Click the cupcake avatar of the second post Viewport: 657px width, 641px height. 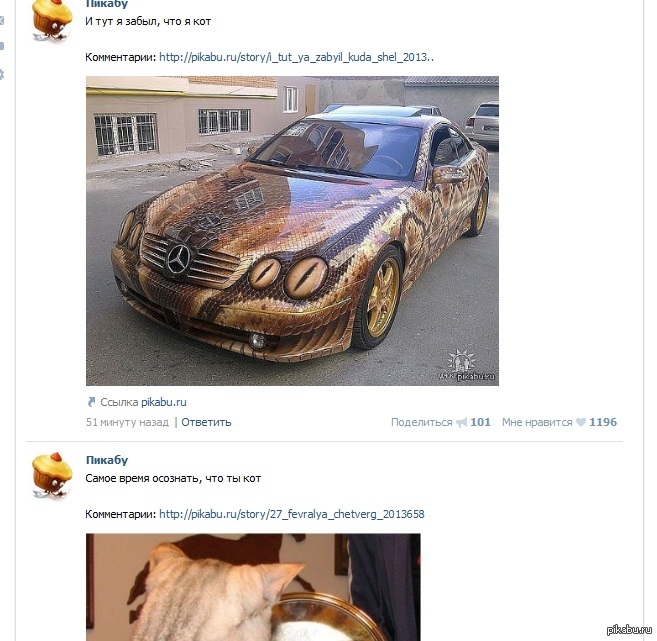pyautogui.click(x=52, y=476)
